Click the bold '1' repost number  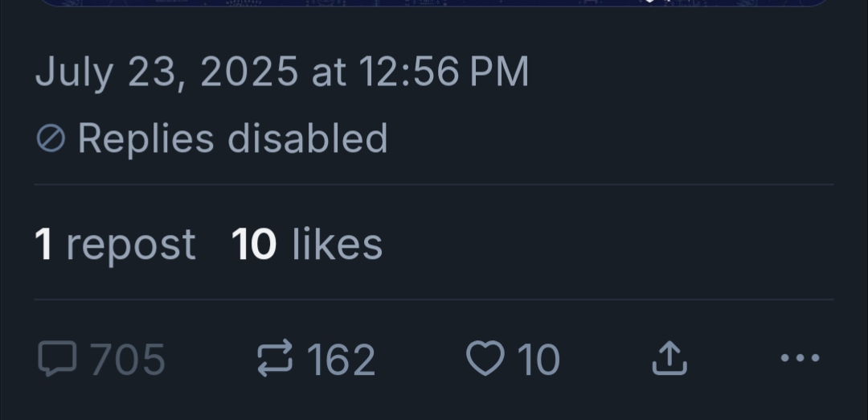click(44, 245)
